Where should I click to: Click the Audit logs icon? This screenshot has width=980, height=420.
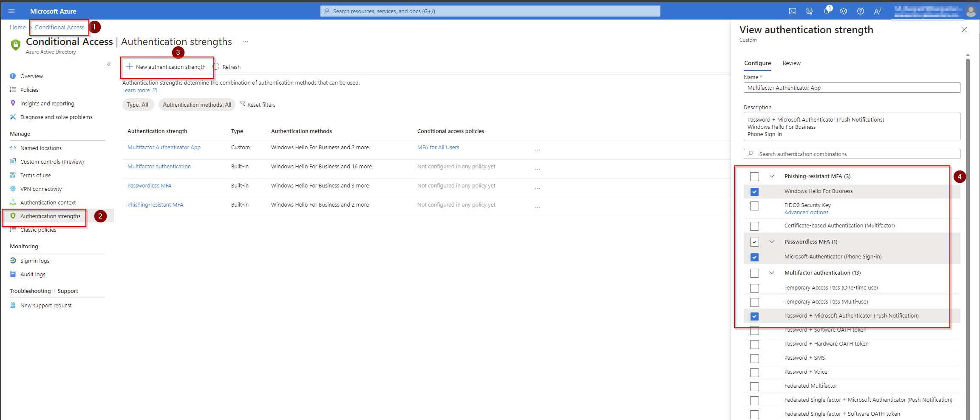pyautogui.click(x=13, y=274)
